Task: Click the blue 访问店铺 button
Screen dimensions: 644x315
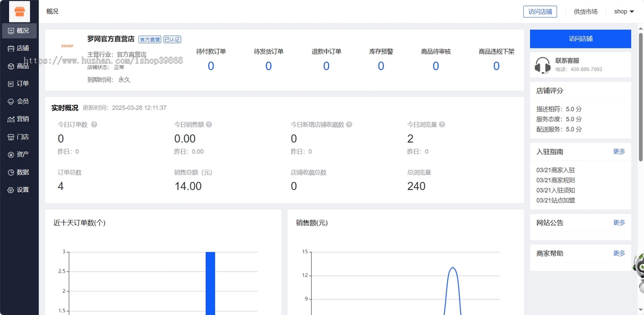Action: tap(580, 39)
